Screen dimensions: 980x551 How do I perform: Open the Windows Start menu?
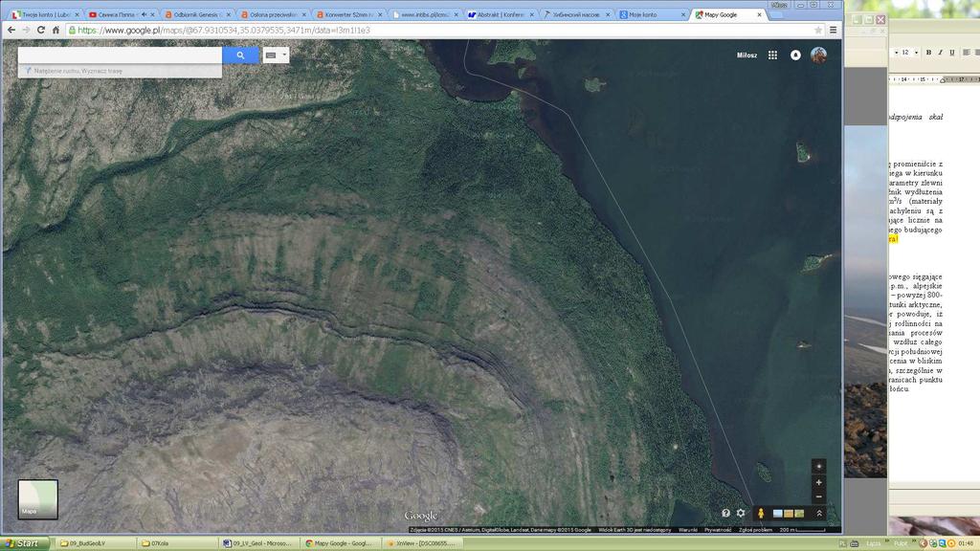coord(23,543)
